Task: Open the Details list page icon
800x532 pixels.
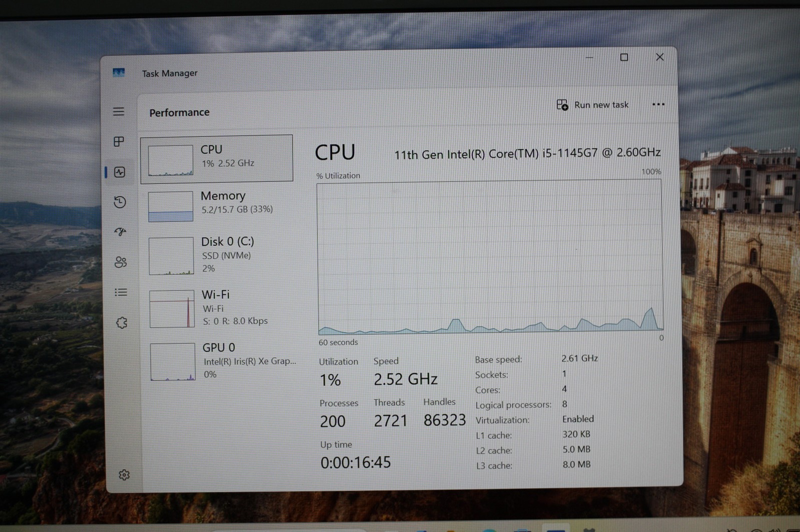Action: pyautogui.click(x=121, y=292)
